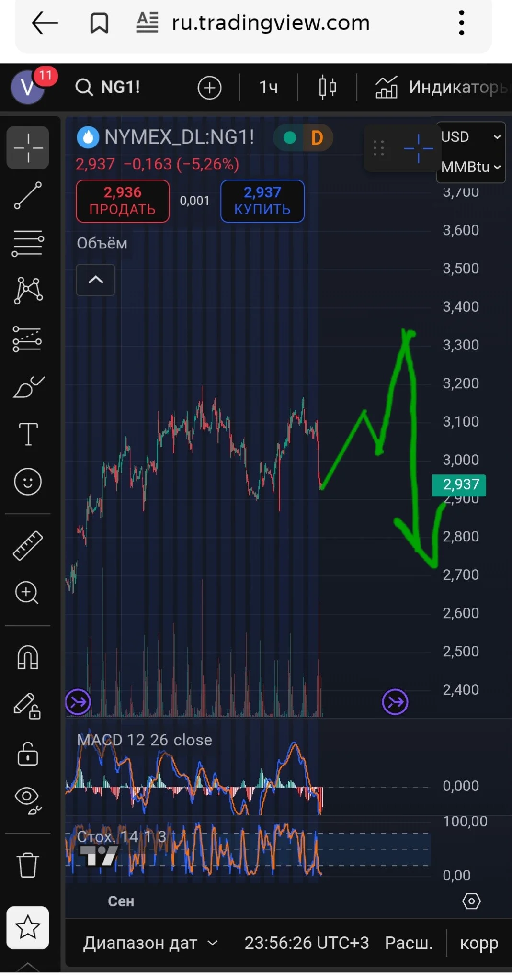Click the NYMEX_DL:NG1! symbol title
512x980 pixels.
coord(179,137)
